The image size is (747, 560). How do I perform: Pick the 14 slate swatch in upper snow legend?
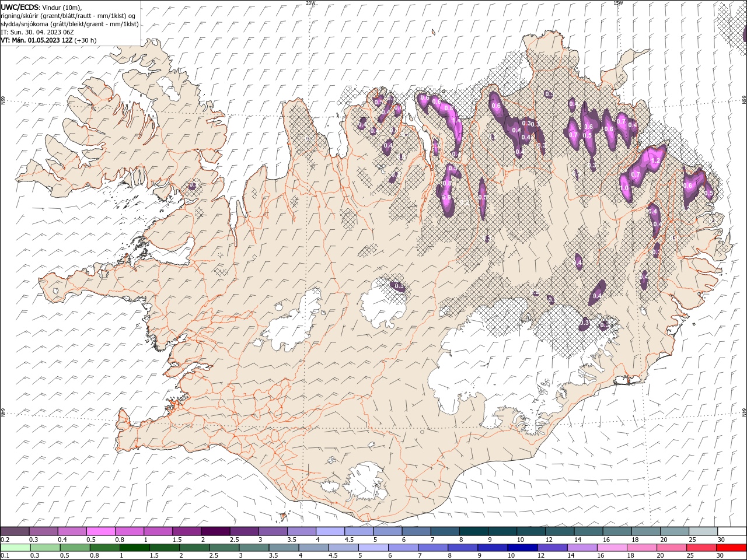pos(588,531)
